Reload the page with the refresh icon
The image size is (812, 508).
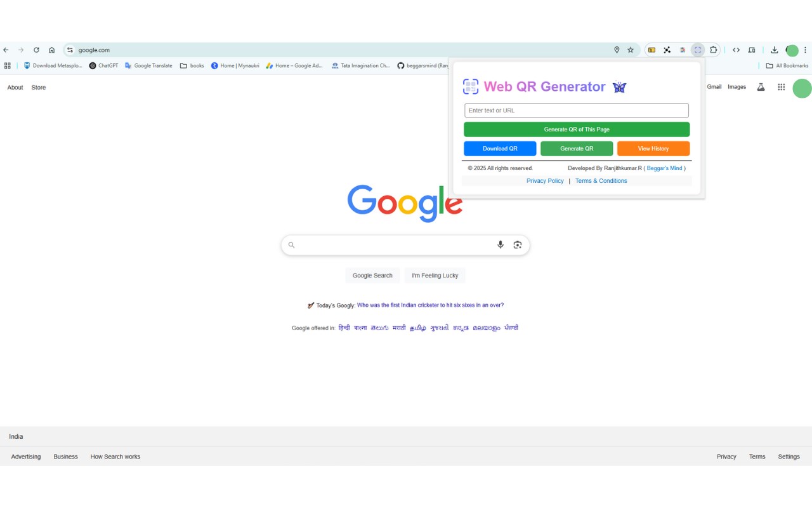[x=36, y=50]
